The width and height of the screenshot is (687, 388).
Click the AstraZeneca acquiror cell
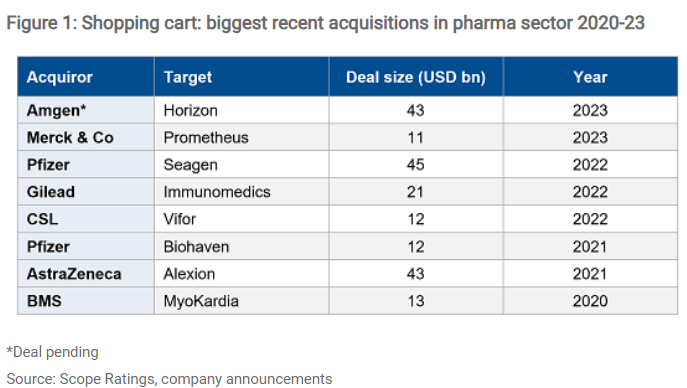point(86,274)
